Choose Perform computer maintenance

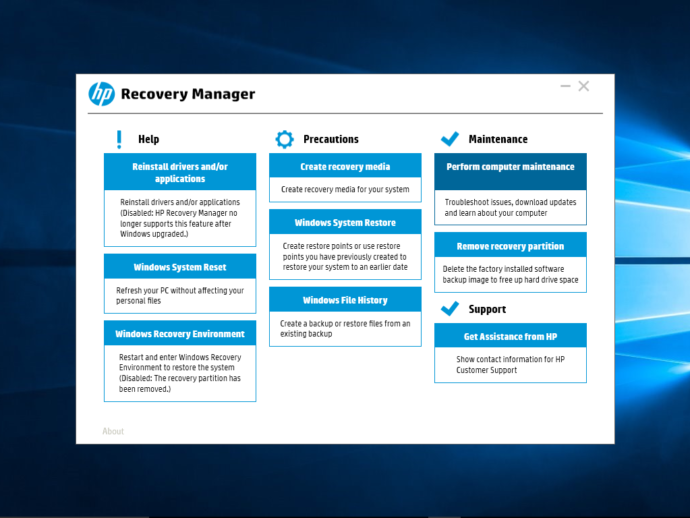click(x=510, y=172)
